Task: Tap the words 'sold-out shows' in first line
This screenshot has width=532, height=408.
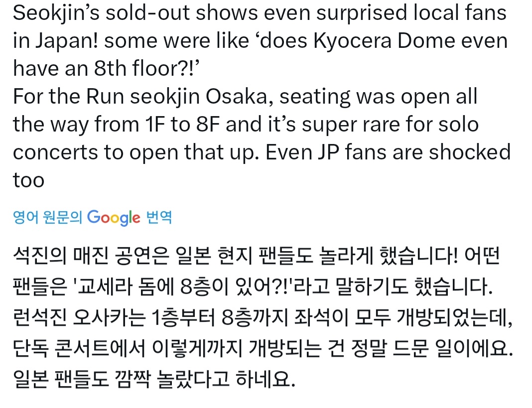Action: pyautogui.click(x=182, y=13)
